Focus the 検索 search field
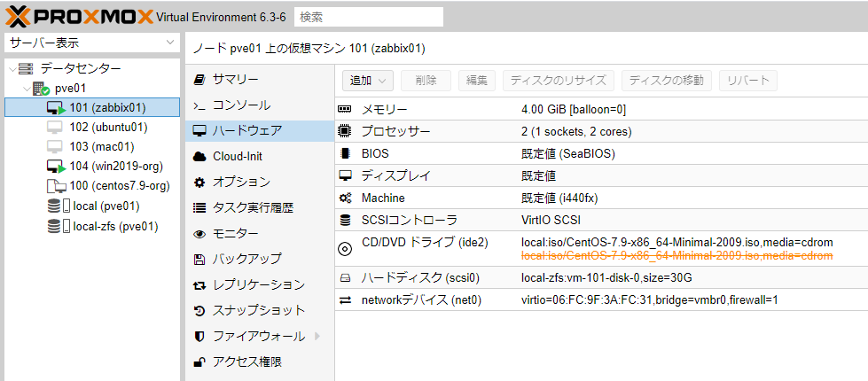The height and width of the screenshot is (381, 868). [369, 17]
